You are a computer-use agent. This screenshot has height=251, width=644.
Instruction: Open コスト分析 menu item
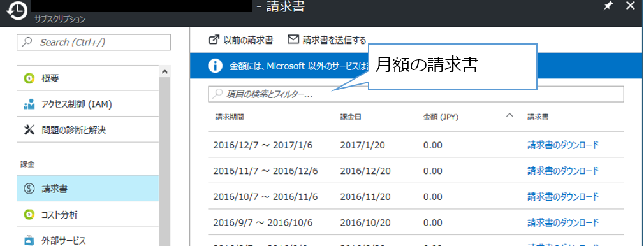tap(87, 214)
